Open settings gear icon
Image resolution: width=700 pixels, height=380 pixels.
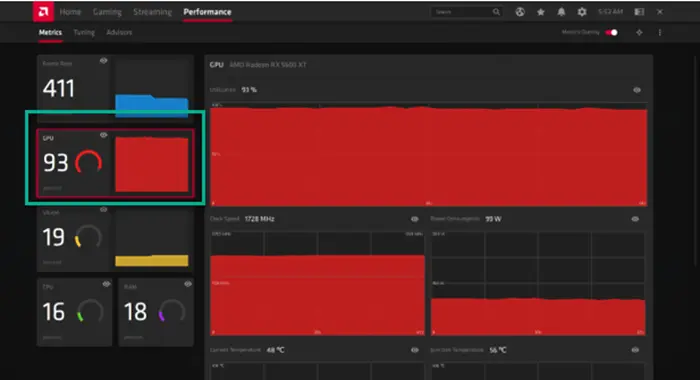click(x=582, y=12)
